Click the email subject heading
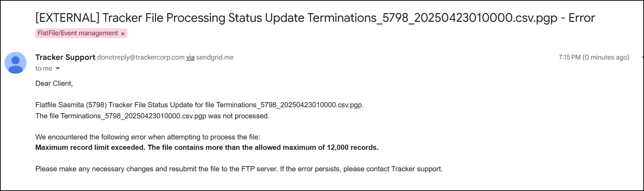This screenshot has height=191, width=644. click(x=315, y=18)
